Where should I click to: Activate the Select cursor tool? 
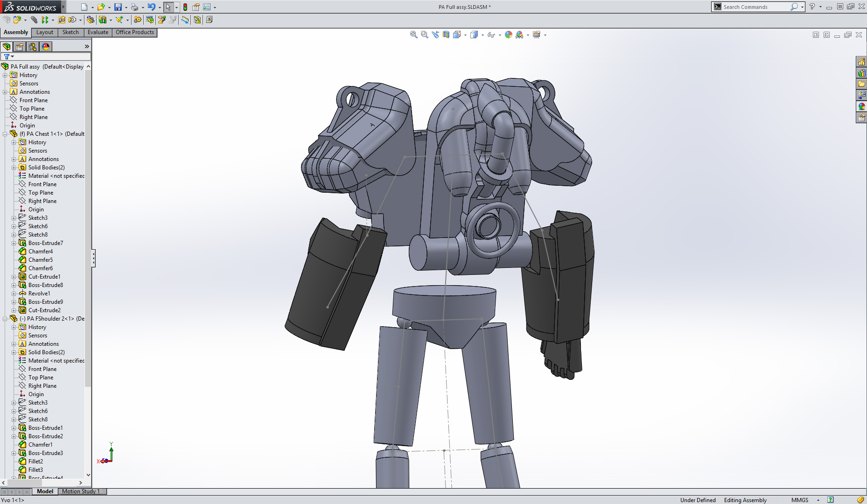tap(168, 7)
